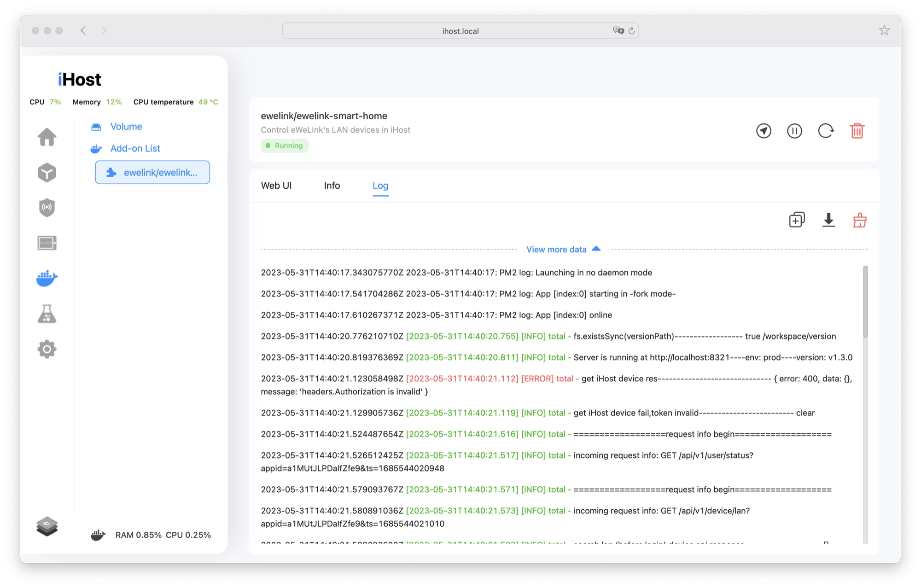The width and height of the screenshot is (921, 588).
Task: Click the CPU 7% reading
Action: (45, 102)
